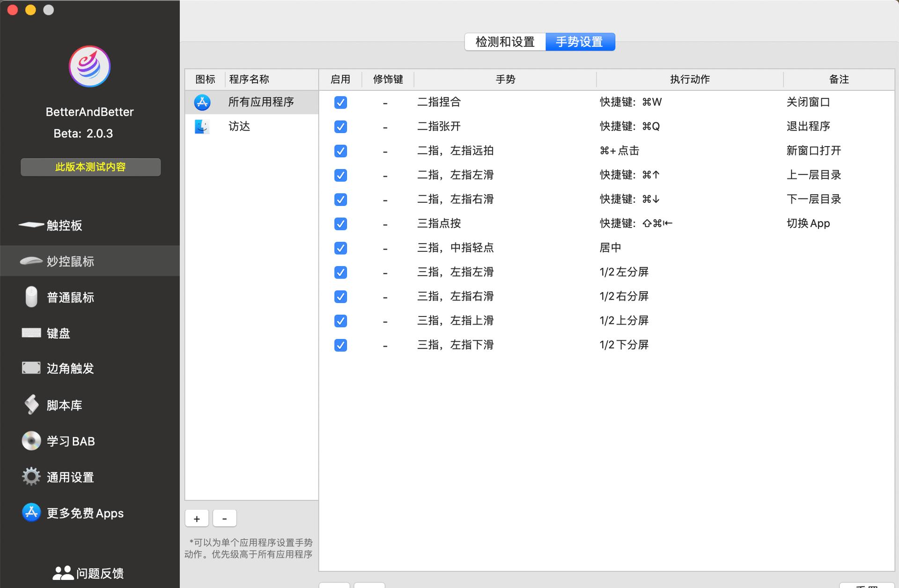Select the 访达 application row name

click(x=239, y=126)
